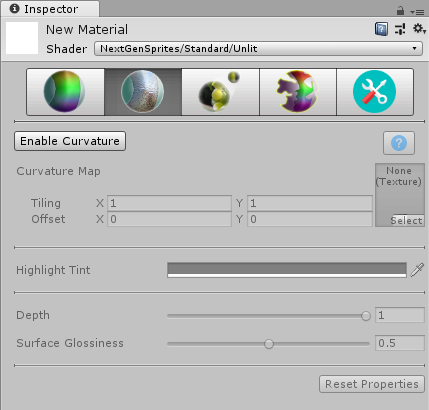Viewport: 429px width, 410px height.
Task: Open the Shader dropdown NextGenSprites/Standard/Unlit
Action: (258, 49)
